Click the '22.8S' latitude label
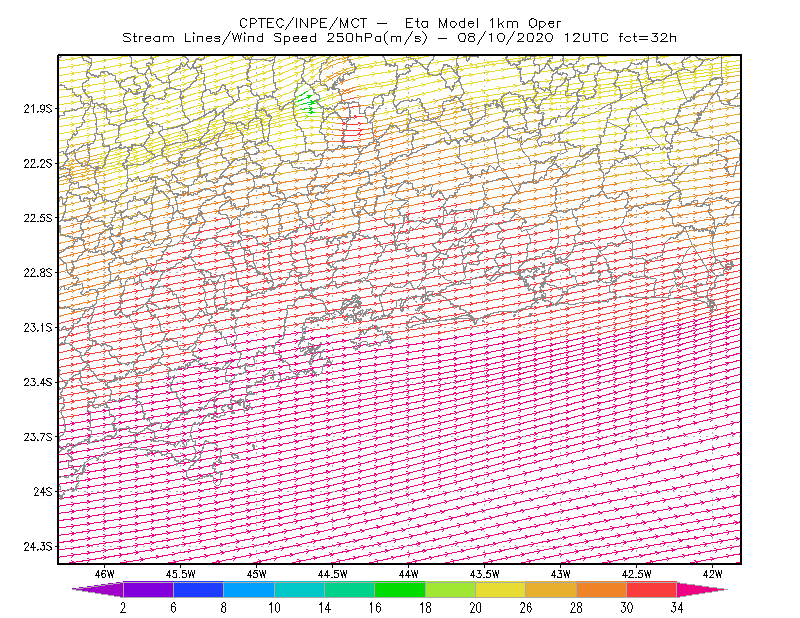800x618 pixels. (38, 273)
